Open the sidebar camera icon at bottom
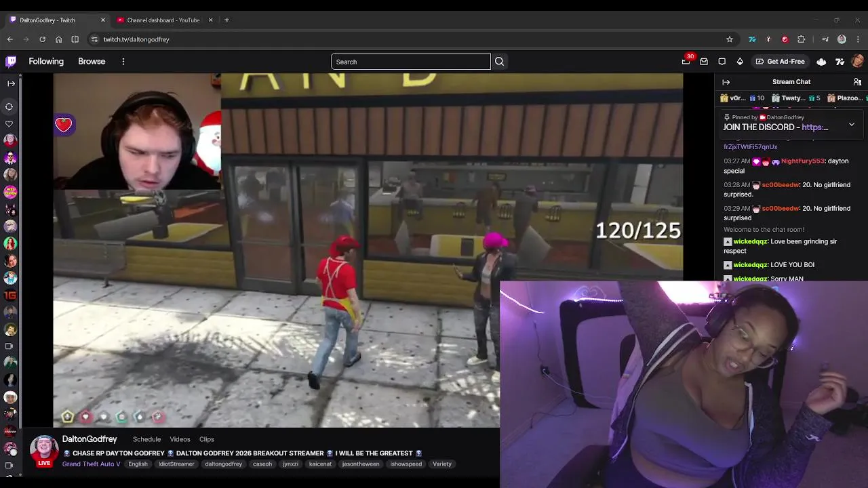Viewport: 868px width, 488px height. tap(9, 465)
